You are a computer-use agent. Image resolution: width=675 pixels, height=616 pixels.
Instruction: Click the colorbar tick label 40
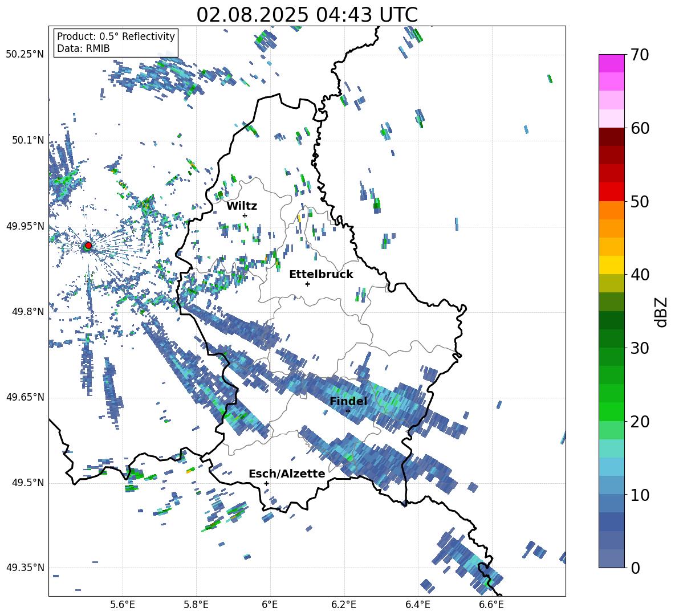[x=640, y=275]
